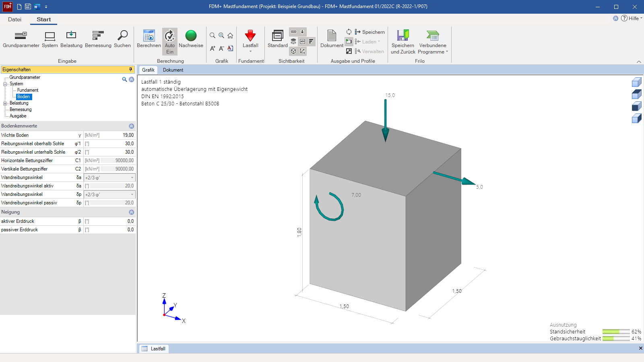
Task: Open the Belastung ribbon tool
Action: [71, 39]
